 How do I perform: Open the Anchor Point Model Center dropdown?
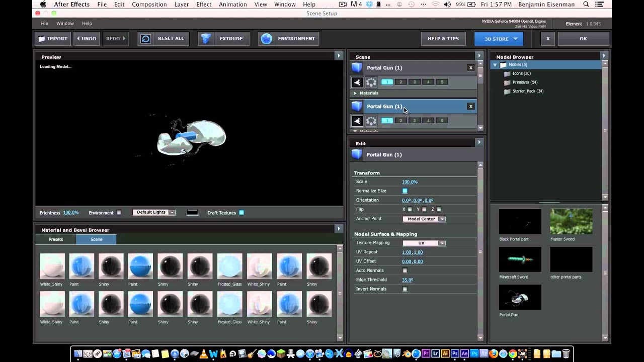424,219
